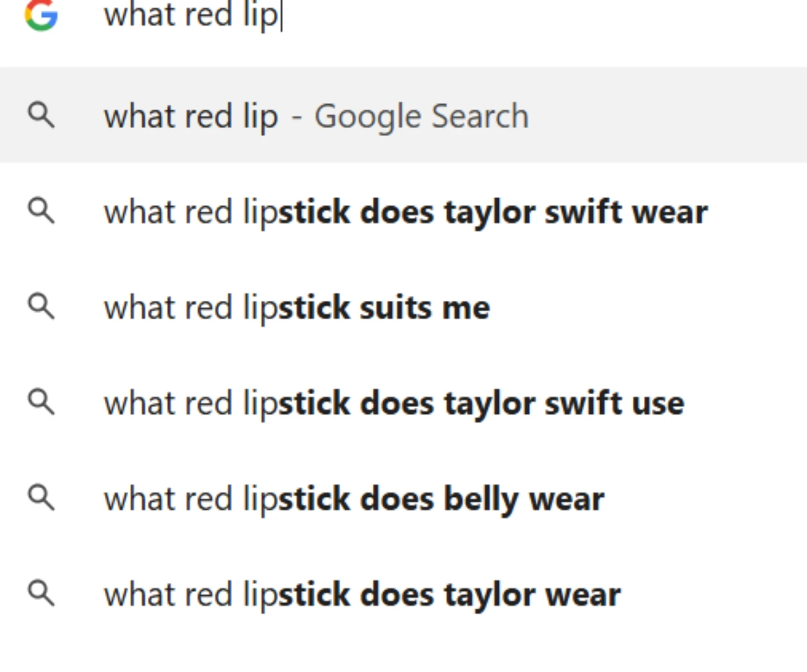Viewport: 807px width, 672px height.
Task: Click the Google logo icon
Action: click(x=41, y=15)
